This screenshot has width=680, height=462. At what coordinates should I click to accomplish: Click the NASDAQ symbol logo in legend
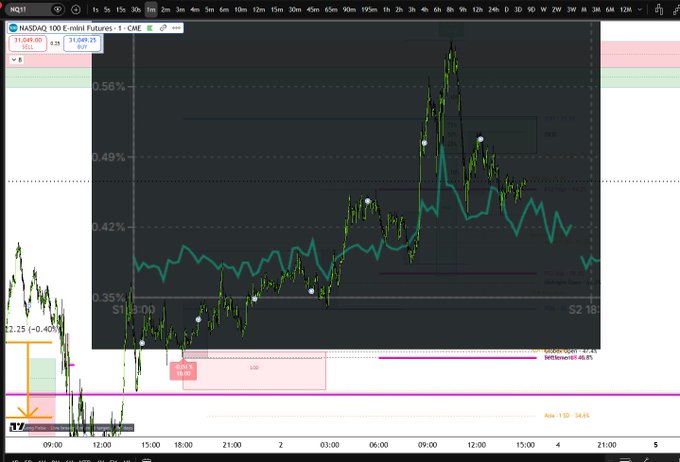pyautogui.click(x=13, y=28)
